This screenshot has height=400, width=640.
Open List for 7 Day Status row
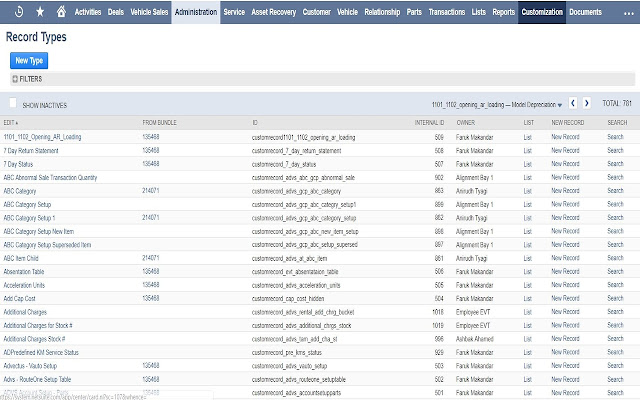[527, 164]
